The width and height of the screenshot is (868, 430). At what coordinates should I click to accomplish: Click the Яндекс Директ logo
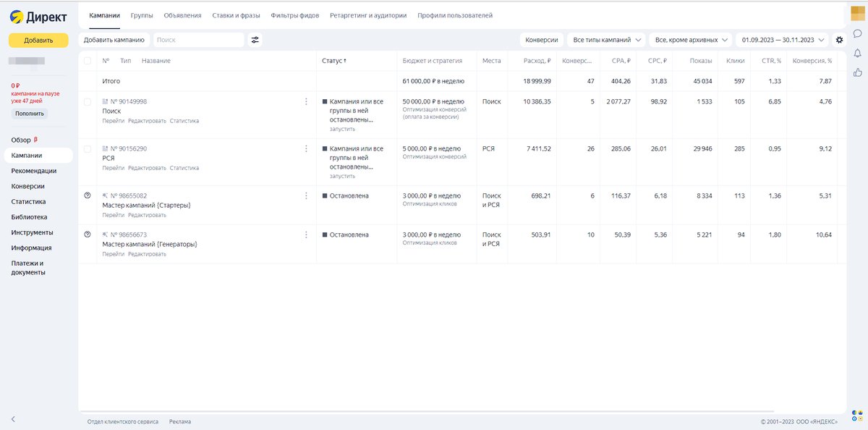tap(38, 16)
